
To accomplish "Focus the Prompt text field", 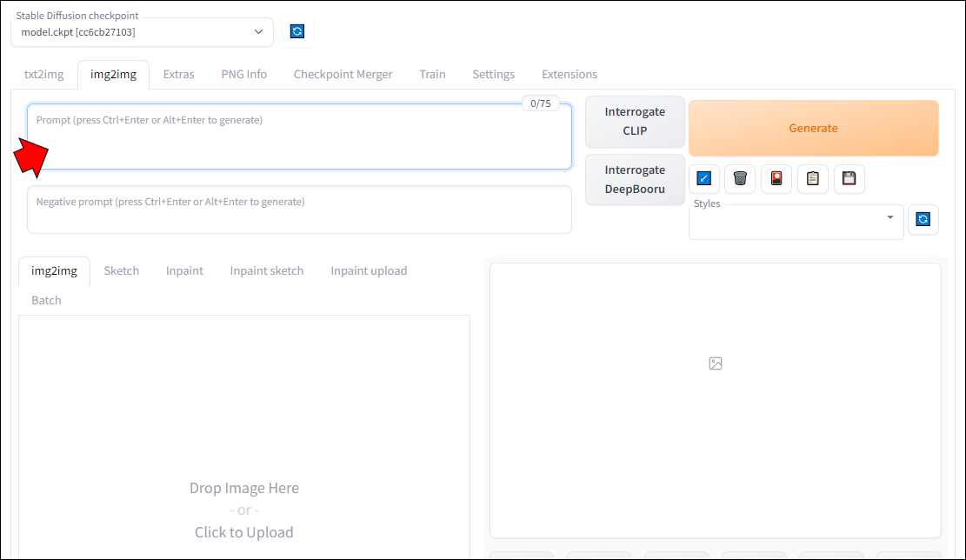I will point(299,137).
